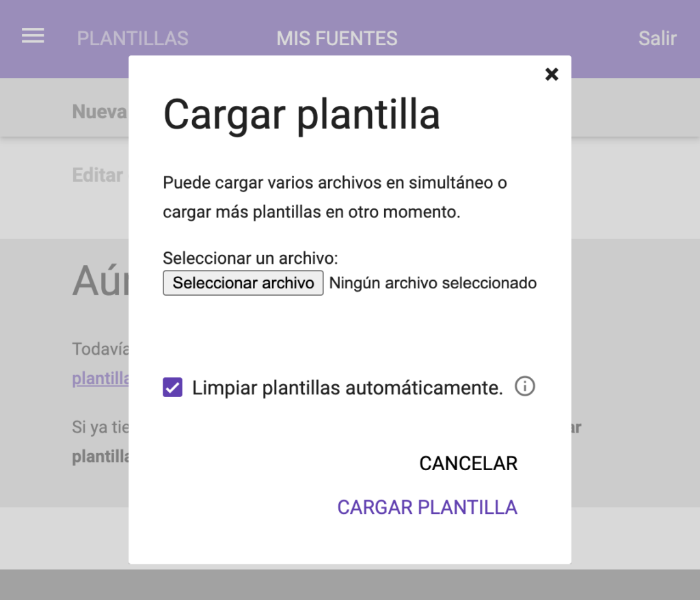Click the Limpiar plantillas automáticamente label text
This screenshot has height=600, width=700.
pos(347,388)
